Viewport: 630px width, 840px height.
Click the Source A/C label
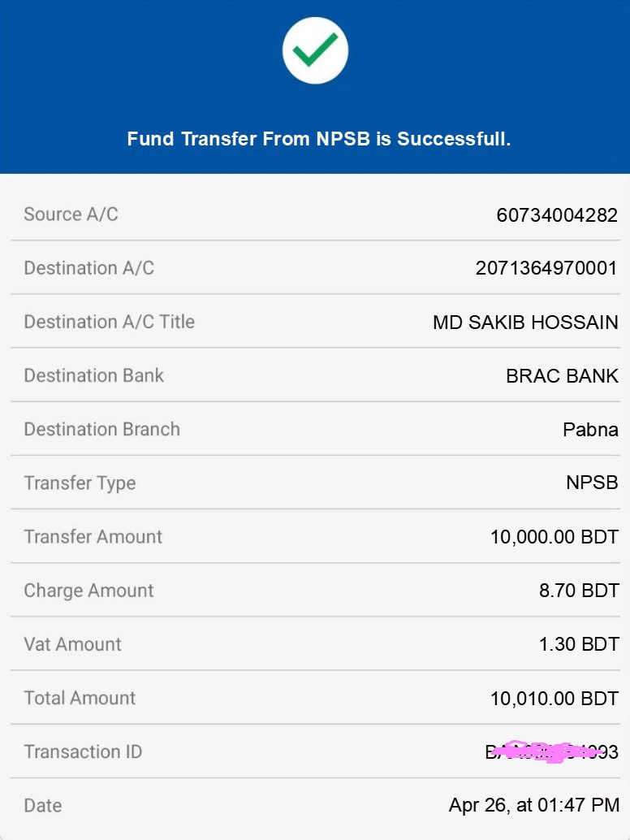[71, 214]
